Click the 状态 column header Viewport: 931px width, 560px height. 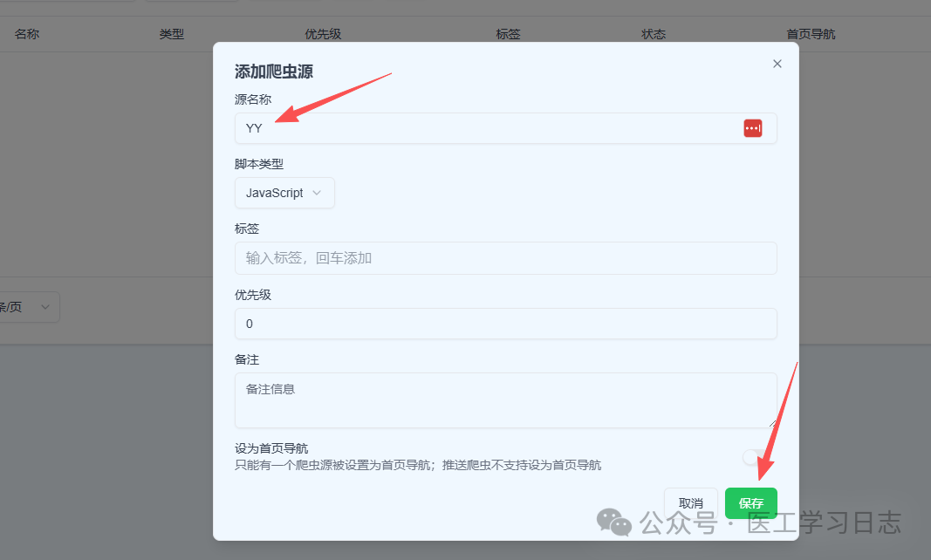pyautogui.click(x=653, y=33)
